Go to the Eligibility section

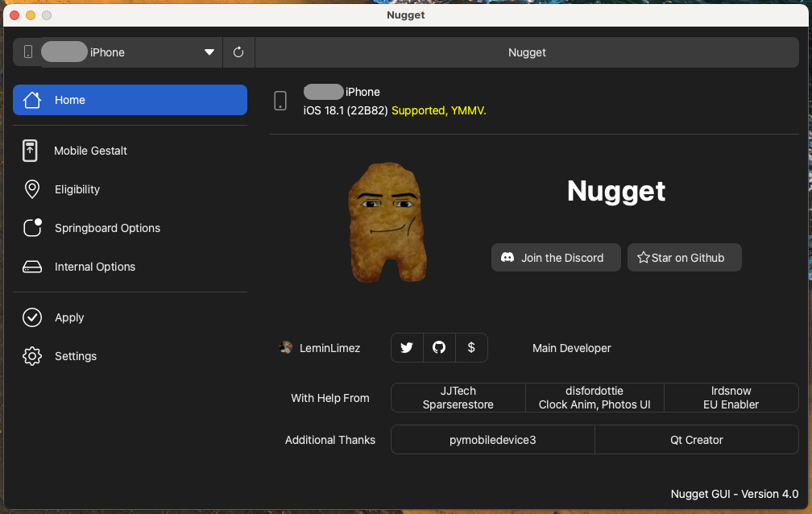pos(130,189)
